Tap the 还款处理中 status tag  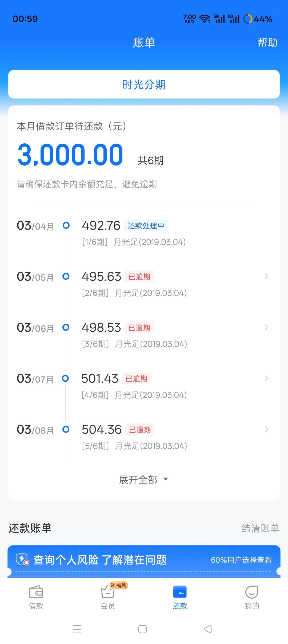pyautogui.click(x=146, y=226)
